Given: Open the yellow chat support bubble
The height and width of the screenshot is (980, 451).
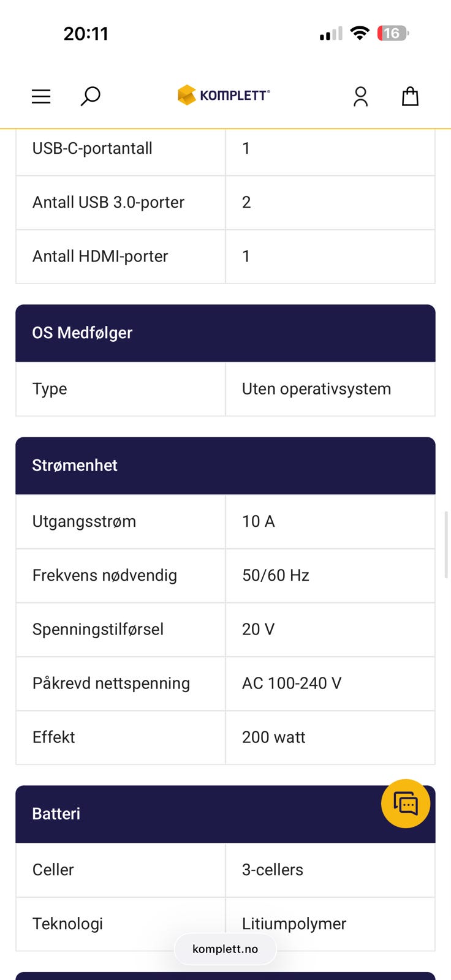Looking at the screenshot, I should [x=405, y=804].
